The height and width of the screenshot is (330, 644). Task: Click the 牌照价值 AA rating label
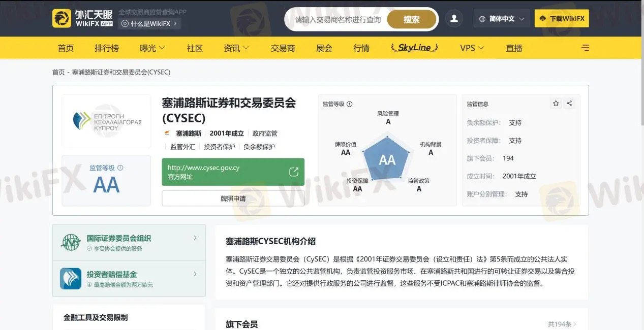tap(346, 148)
